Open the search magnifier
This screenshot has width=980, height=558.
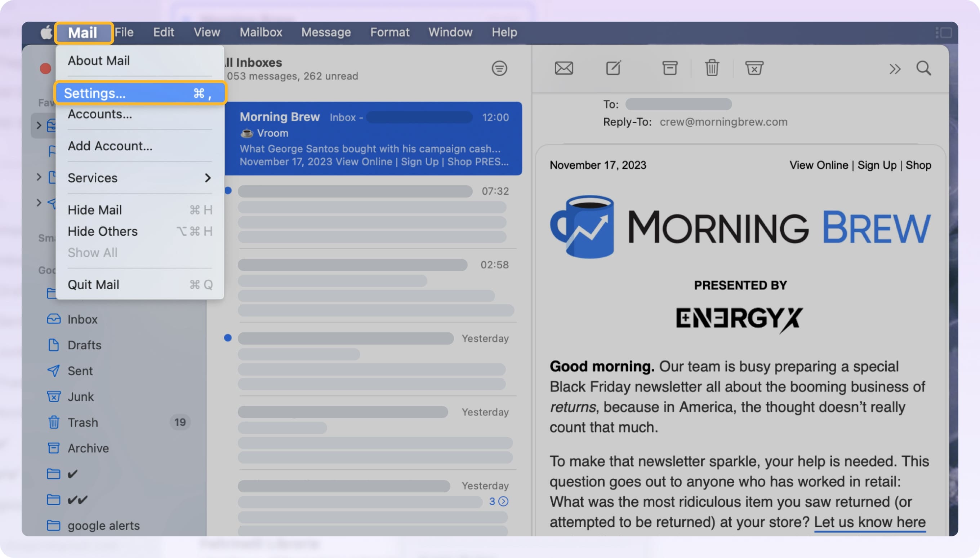pos(923,68)
